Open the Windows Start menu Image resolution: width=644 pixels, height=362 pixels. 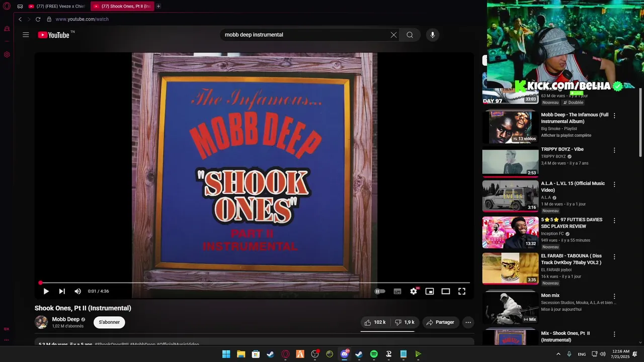226,354
